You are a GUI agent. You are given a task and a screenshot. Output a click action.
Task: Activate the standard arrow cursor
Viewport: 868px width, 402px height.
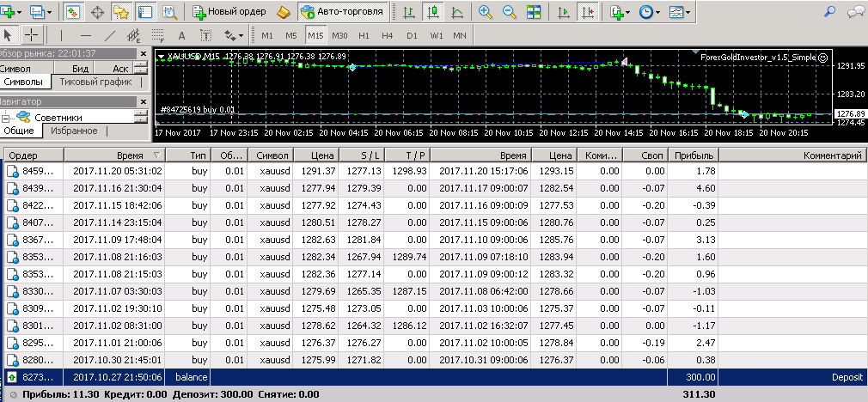coord(8,36)
